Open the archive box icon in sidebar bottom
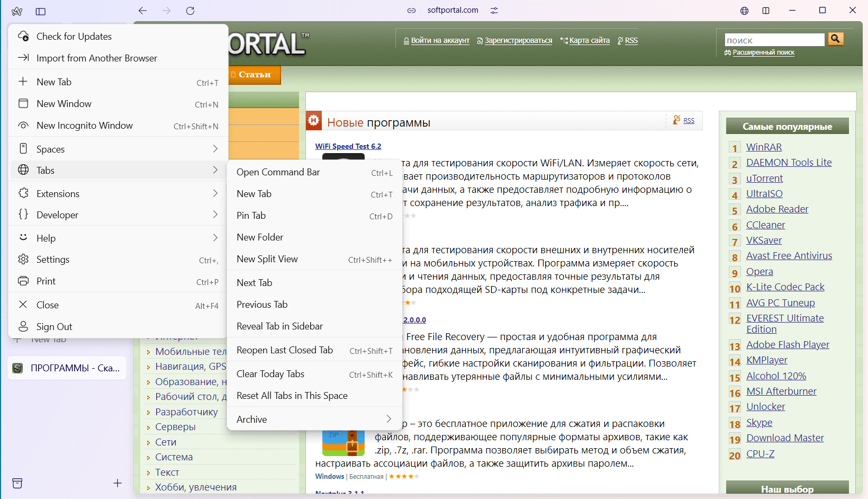The image size is (868, 499). coord(17,483)
